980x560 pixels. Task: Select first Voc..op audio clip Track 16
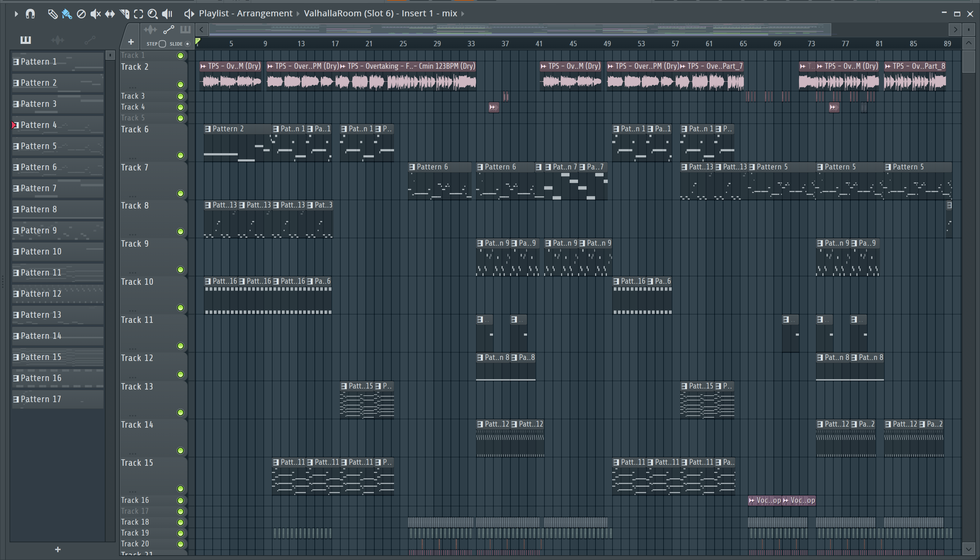point(765,500)
